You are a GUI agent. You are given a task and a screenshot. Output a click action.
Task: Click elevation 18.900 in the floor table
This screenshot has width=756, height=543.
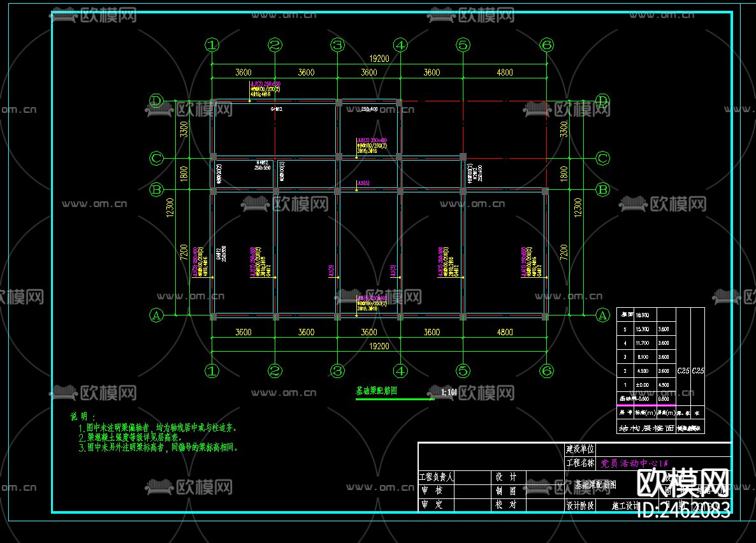pyautogui.click(x=642, y=315)
